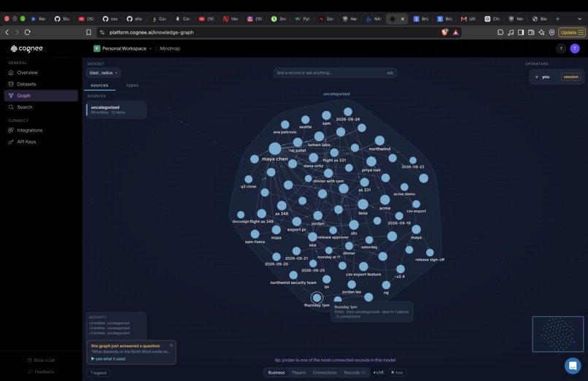Click see what it used link

click(x=109, y=359)
